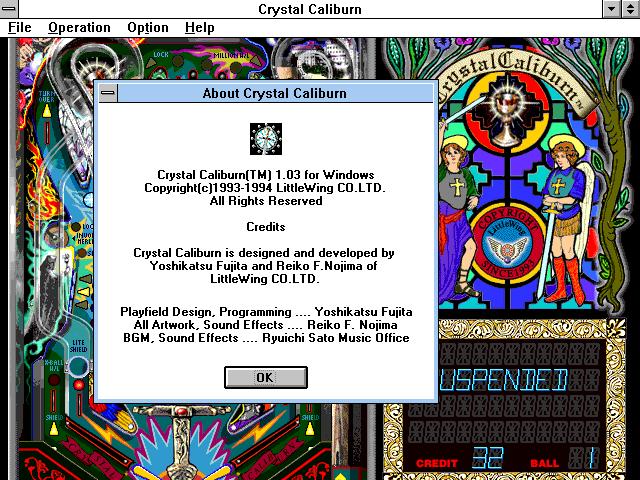
Task: Open the main window's control menu box
Action: pyautogui.click(x=9, y=9)
